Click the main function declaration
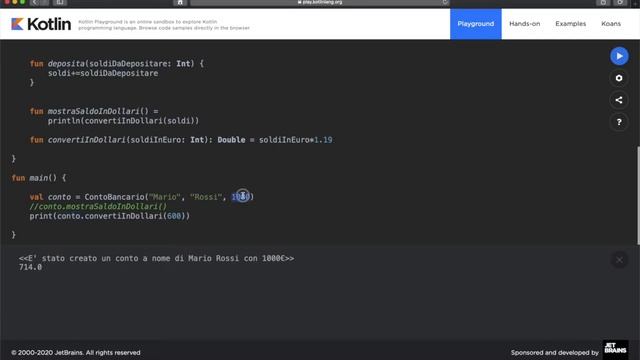The height and width of the screenshot is (360, 640). pyautogui.click(x=39, y=178)
